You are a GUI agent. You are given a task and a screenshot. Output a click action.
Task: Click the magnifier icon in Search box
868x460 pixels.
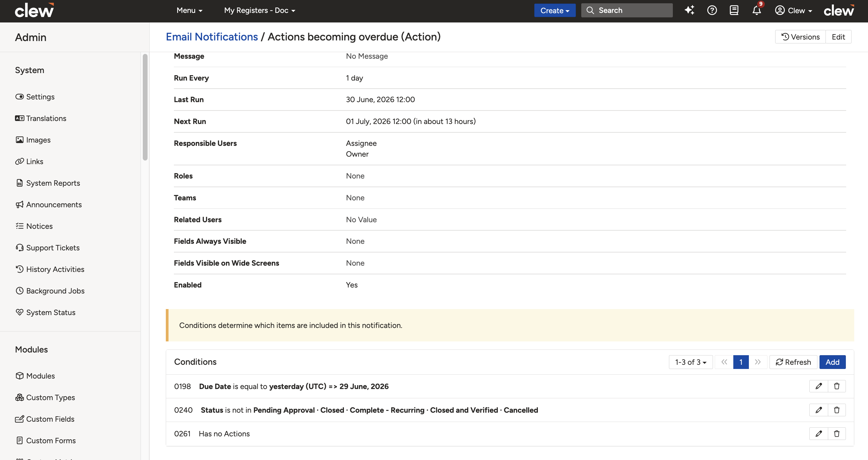tap(590, 10)
